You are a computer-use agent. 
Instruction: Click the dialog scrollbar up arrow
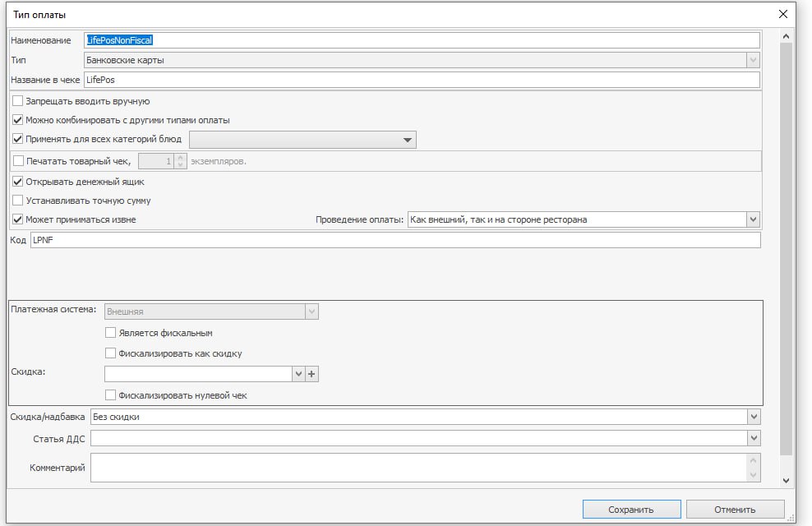click(786, 36)
